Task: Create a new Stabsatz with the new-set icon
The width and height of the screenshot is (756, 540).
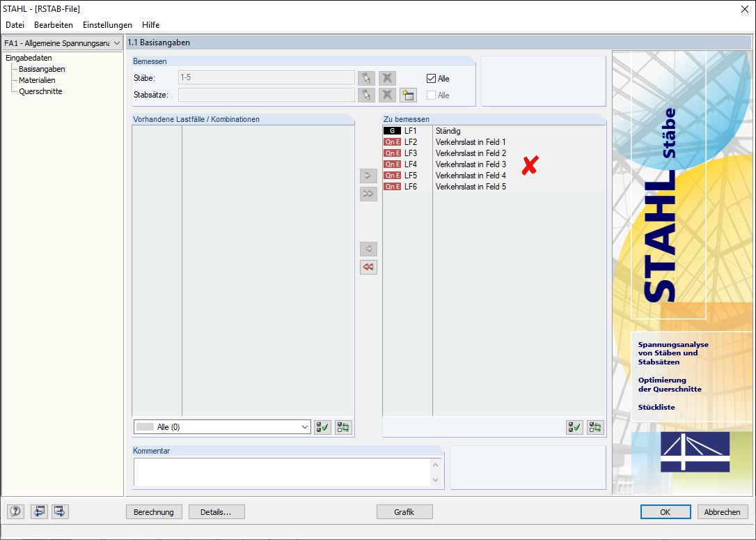Action: pos(408,95)
